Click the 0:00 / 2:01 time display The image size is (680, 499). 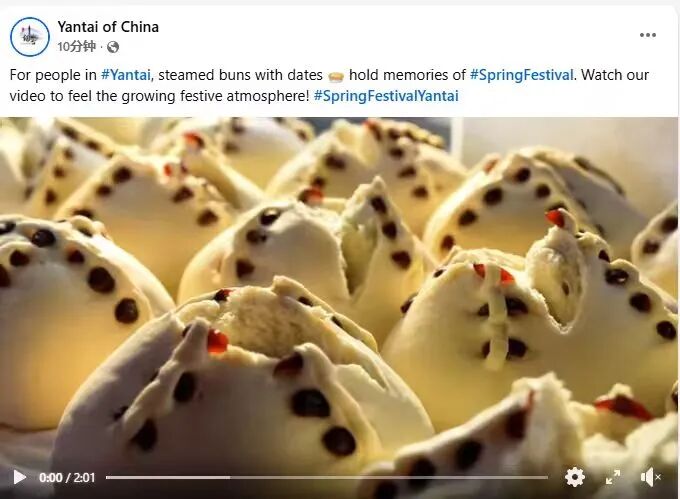coord(67,478)
